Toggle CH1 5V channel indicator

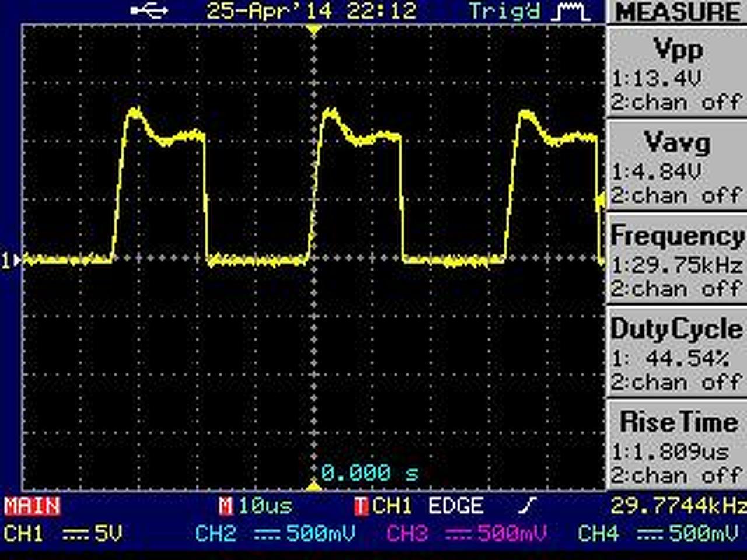(64, 533)
